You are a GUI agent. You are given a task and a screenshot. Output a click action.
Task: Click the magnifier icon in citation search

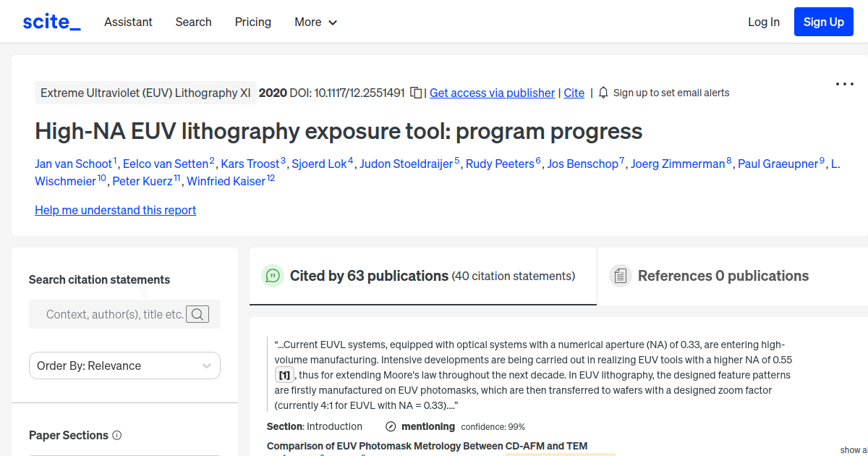(197, 314)
